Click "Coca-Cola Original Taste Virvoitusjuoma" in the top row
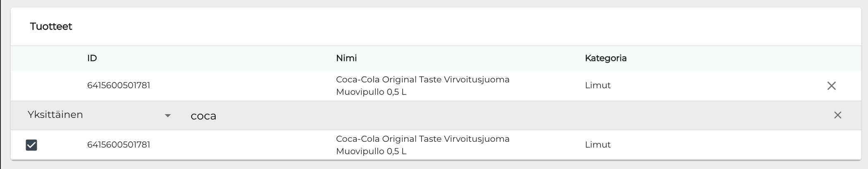The height and width of the screenshot is (169, 868). [422, 80]
